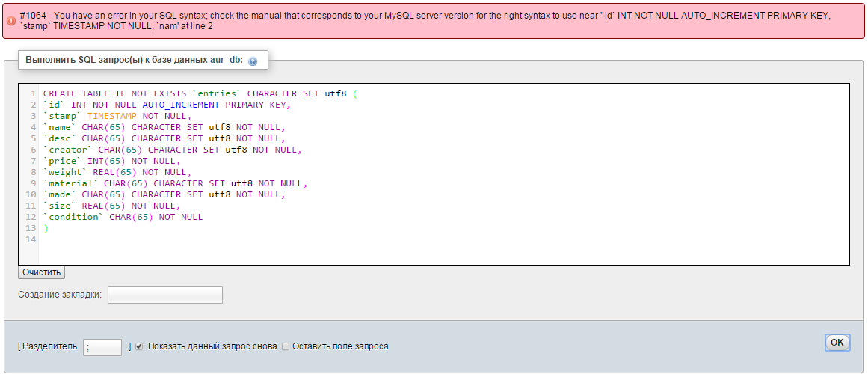Viewport: 868px width, 374px height.
Task: Click the `made` CHAR(65) line
Action: 164,194
